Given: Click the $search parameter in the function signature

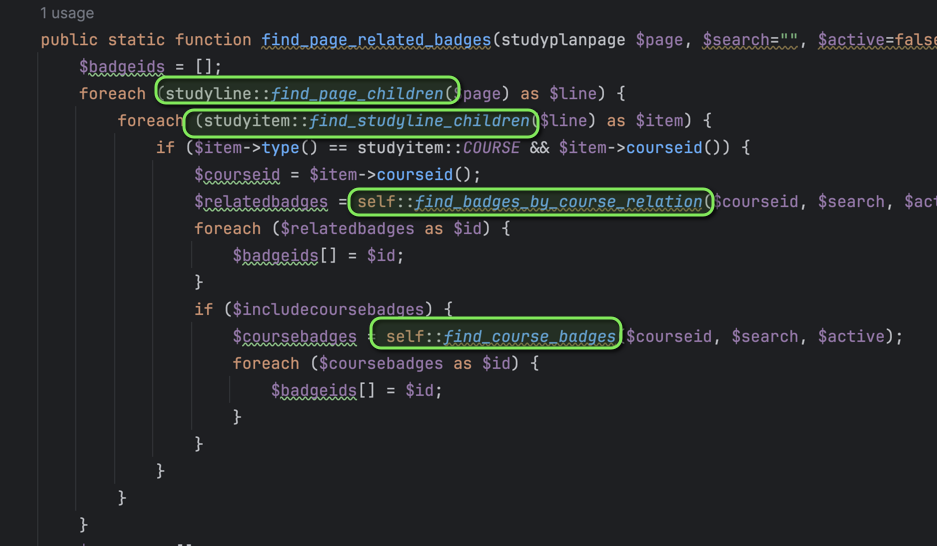Looking at the screenshot, I should [x=735, y=40].
